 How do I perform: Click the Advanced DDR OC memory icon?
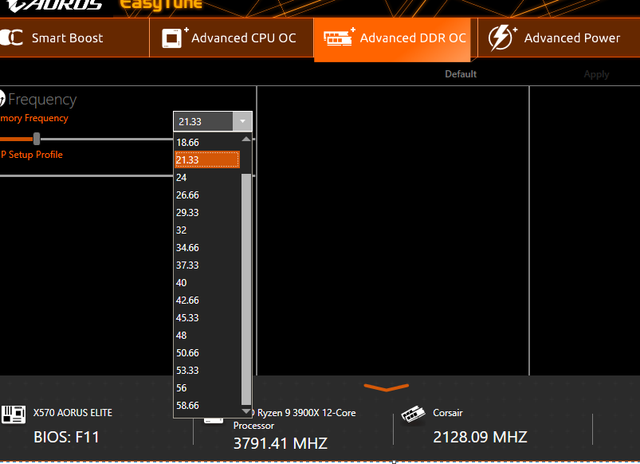[x=338, y=38]
